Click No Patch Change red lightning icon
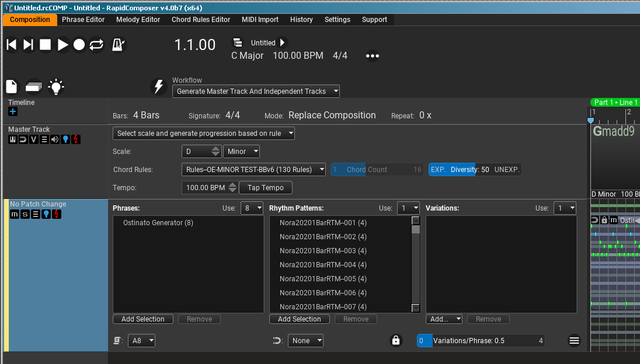Image resolution: width=640 pixels, height=364 pixels. tap(57, 214)
